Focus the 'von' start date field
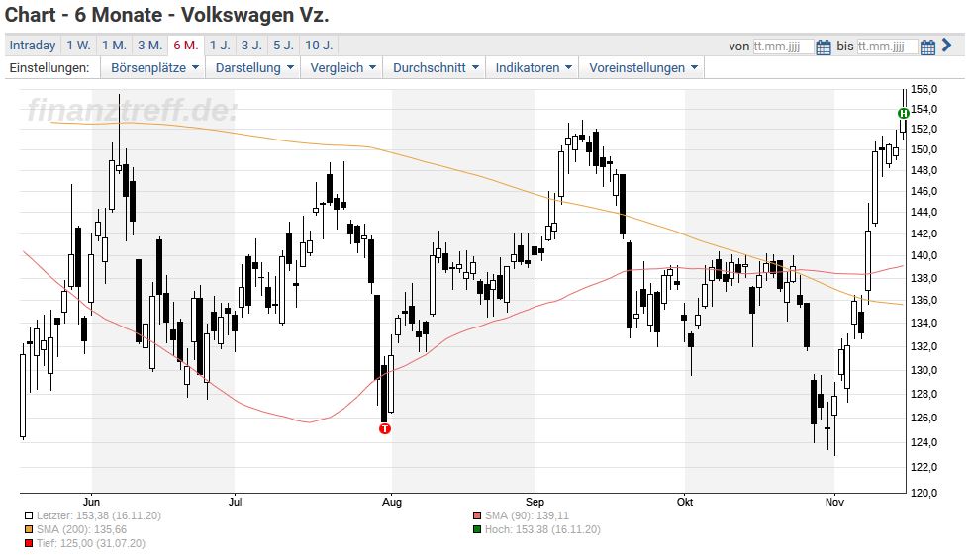Image resolution: width=973 pixels, height=560 pixels. pyautogui.click(x=783, y=47)
